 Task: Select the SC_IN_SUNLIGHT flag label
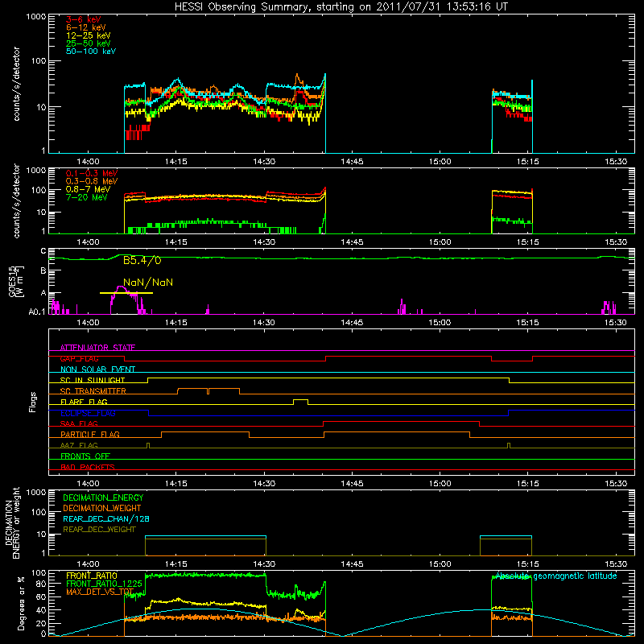click(x=93, y=380)
